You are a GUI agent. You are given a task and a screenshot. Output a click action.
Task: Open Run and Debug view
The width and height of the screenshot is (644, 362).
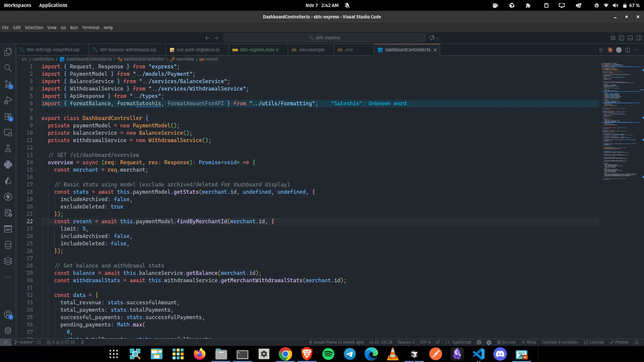pyautogui.click(x=8, y=100)
